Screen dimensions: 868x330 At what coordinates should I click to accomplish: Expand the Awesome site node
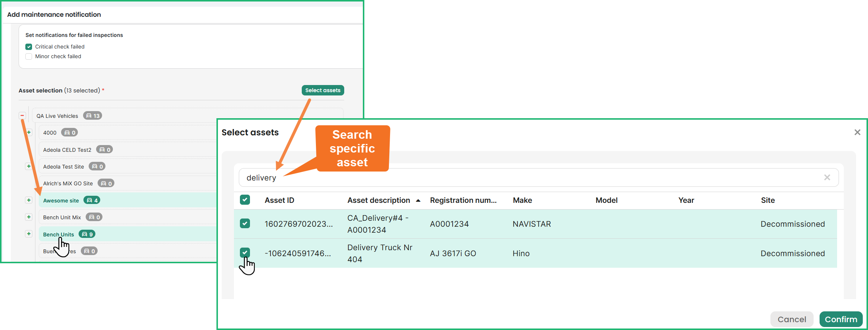[29, 200]
